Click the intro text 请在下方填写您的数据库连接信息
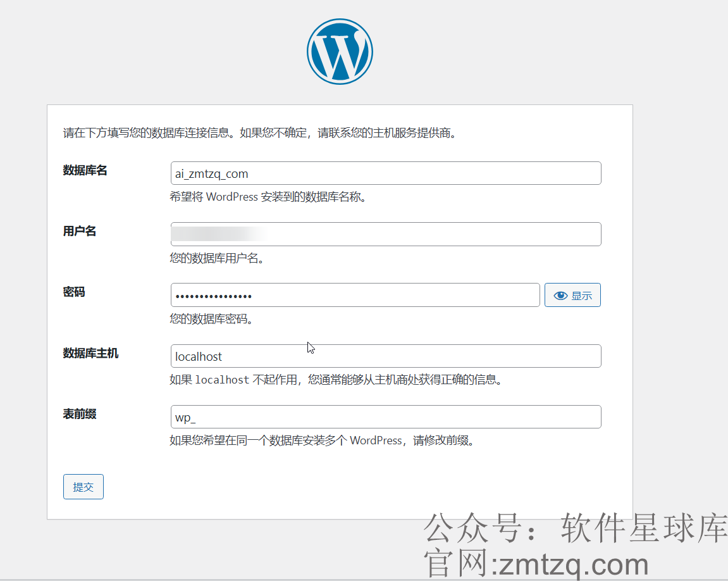This screenshot has height=581, width=728. coord(260,134)
